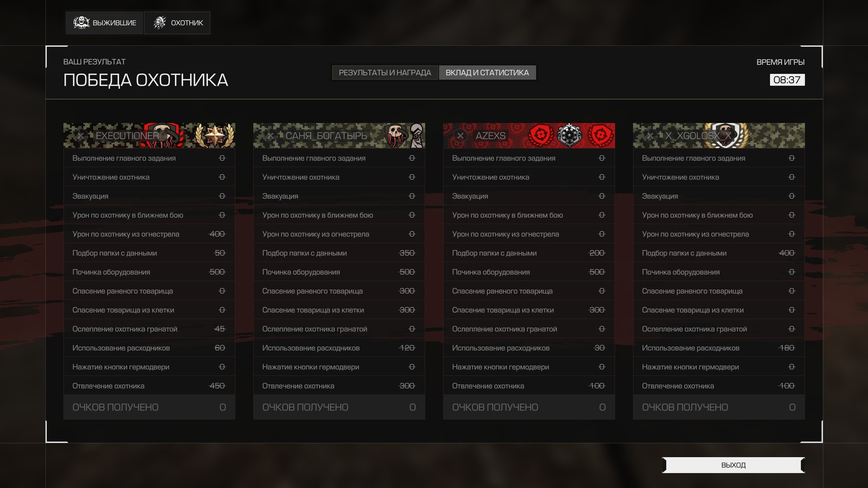
Task: Switch to Выжившие tab
Action: click(x=104, y=23)
